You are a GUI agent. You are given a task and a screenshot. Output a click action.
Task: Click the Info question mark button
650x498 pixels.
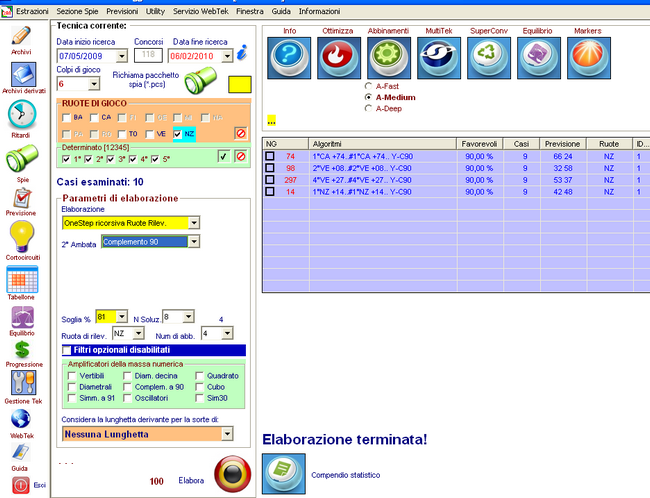[x=289, y=58]
